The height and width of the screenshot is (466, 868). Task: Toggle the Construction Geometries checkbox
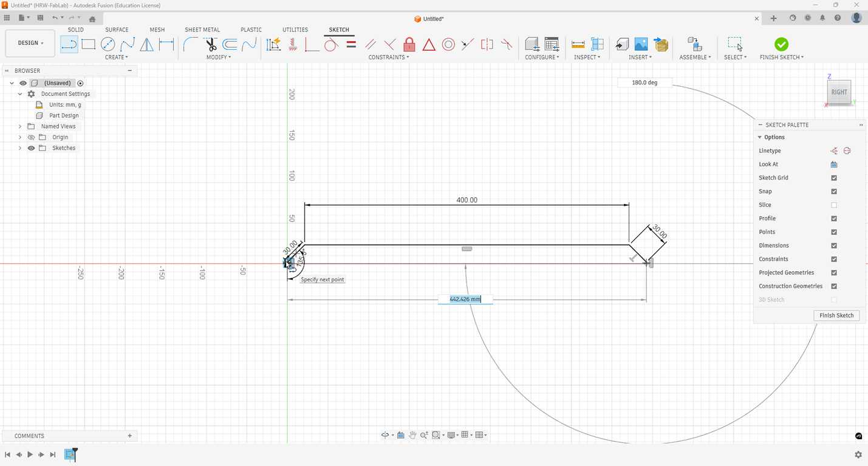click(834, 286)
